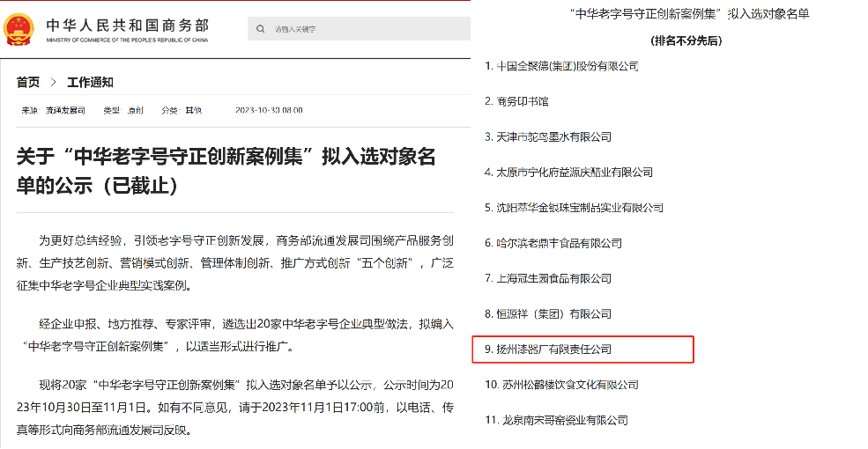Click the paragraph starting 为更好总结经验
The height and width of the screenshot is (449, 868).
click(235, 263)
